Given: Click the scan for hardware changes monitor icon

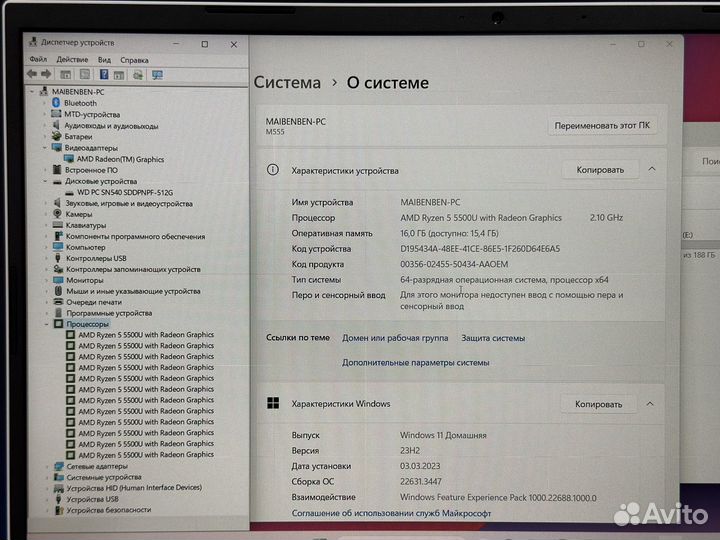Looking at the screenshot, I should (157, 74).
